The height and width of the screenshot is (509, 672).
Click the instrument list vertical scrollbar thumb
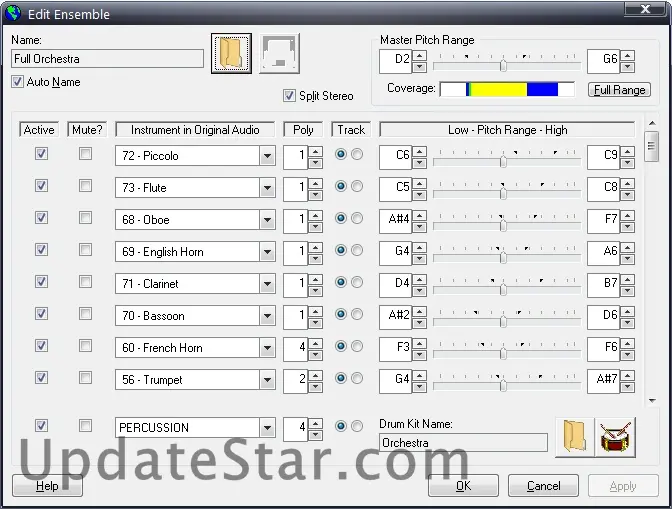[652, 147]
